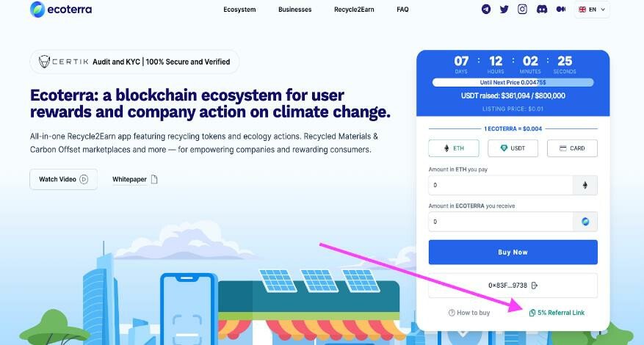
Task: Open the Medium blog icon
Action: click(561, 10)
